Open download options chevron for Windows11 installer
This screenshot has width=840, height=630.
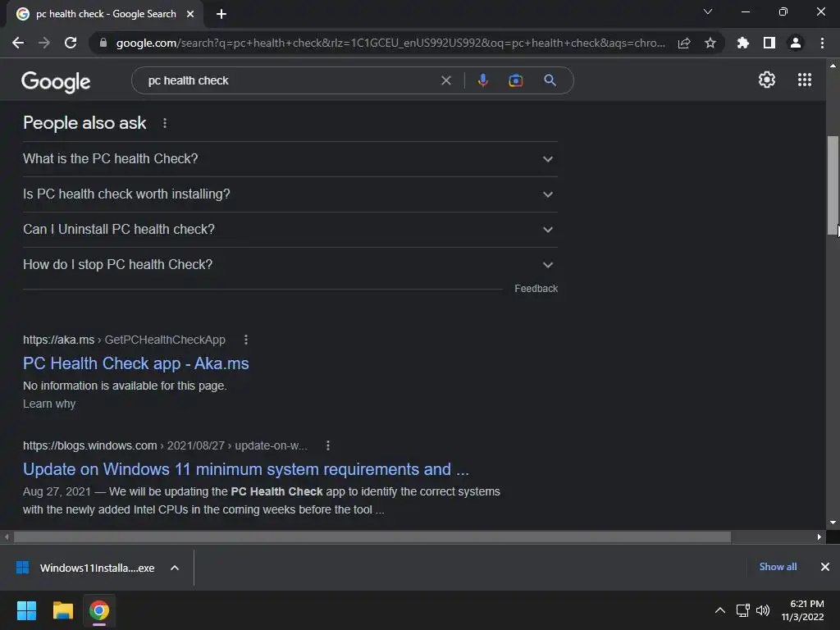pyautogui.click(x=175, y=568)
